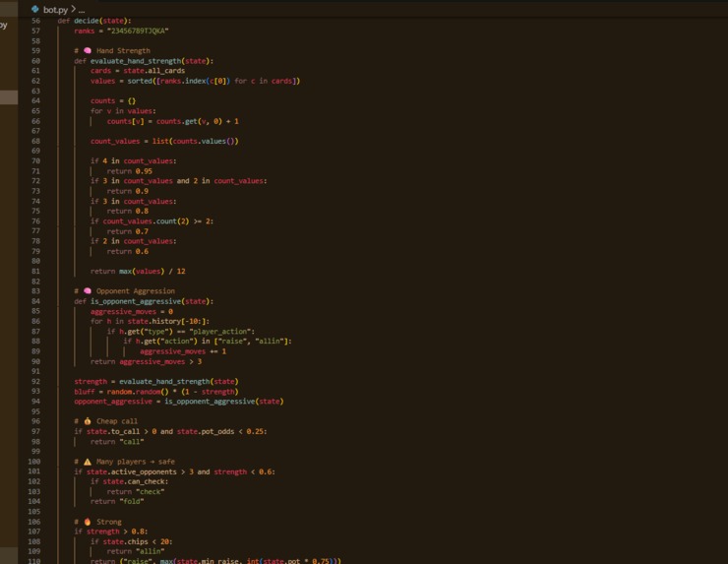
Task: Click the 'return "allin"' line
Action: click(x=136, y=552)
